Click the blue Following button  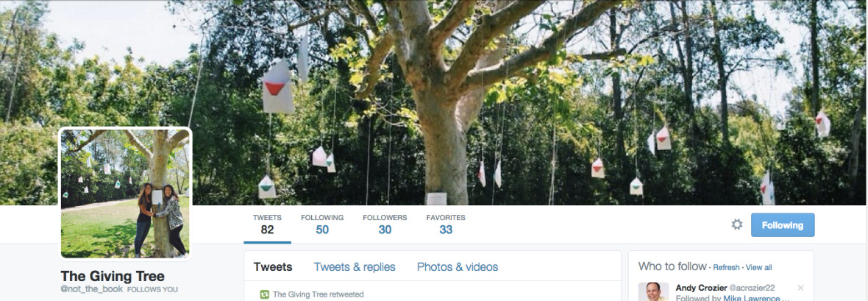click(783, 225)
